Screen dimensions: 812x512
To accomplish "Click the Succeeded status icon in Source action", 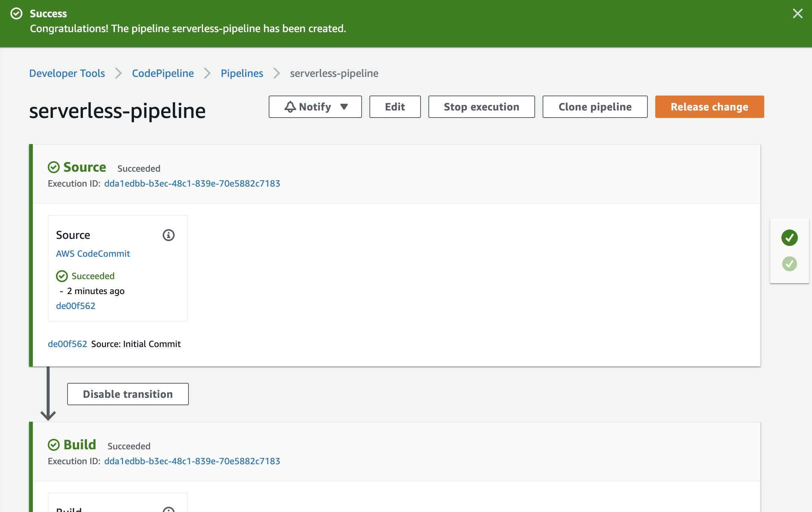I will pos(62,276).
